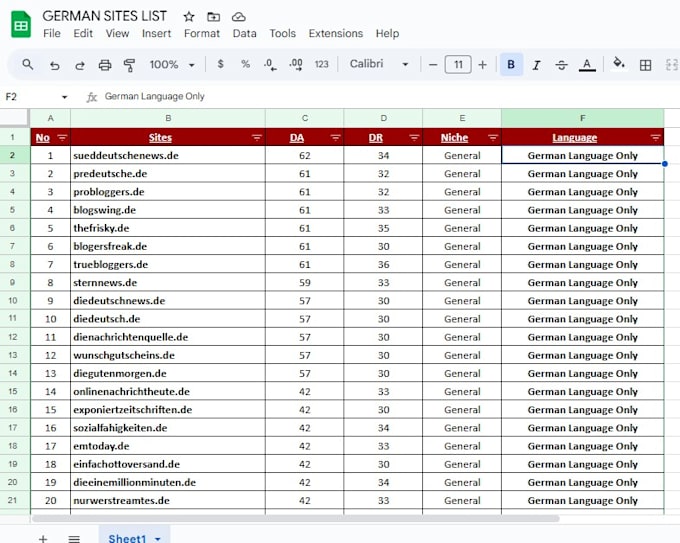Open the Data menu
The height and width of the screenshot is (543, 680).
tap(244, 33)
